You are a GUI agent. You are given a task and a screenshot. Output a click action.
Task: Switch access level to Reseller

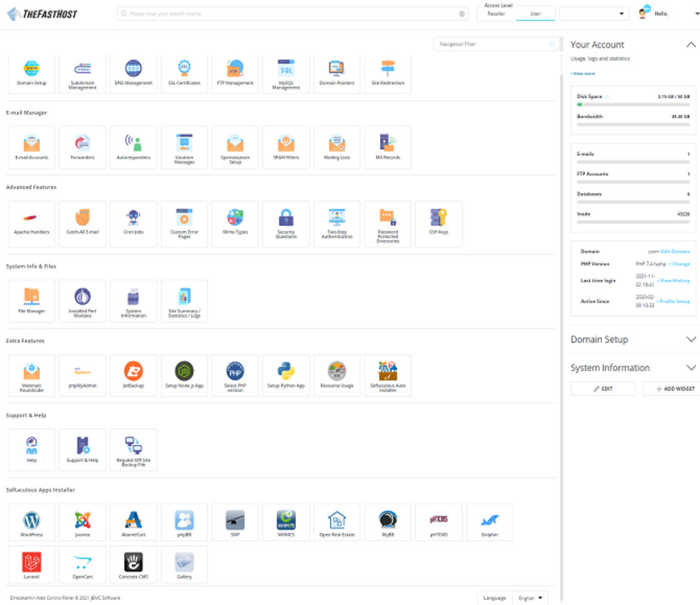(496, 14)
